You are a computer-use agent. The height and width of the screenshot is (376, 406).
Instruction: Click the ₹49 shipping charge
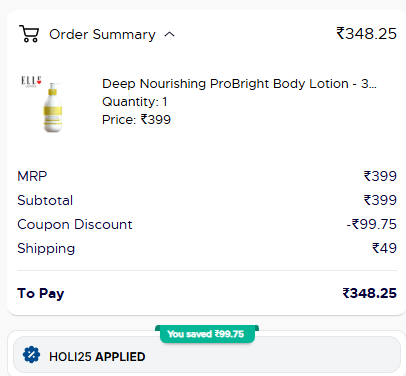point(384,248)
